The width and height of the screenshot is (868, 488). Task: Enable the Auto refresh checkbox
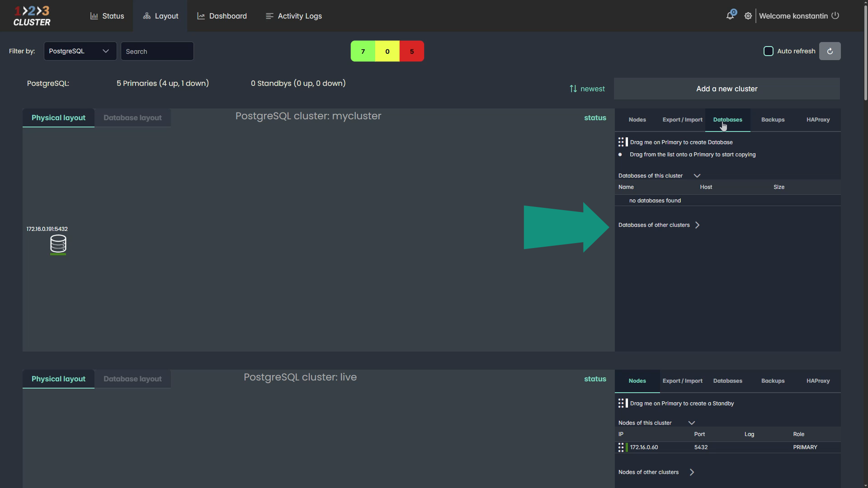(768, 51)
